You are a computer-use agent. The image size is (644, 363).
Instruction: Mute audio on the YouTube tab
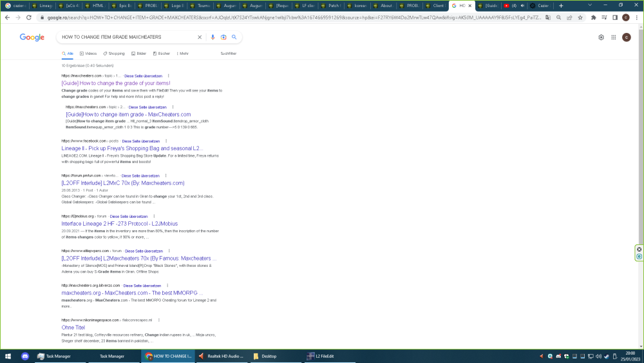[522, 6]
